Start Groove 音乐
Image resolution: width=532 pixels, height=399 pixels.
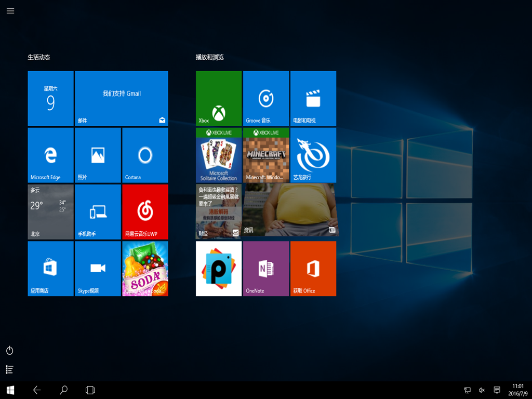tap(266, 98)
